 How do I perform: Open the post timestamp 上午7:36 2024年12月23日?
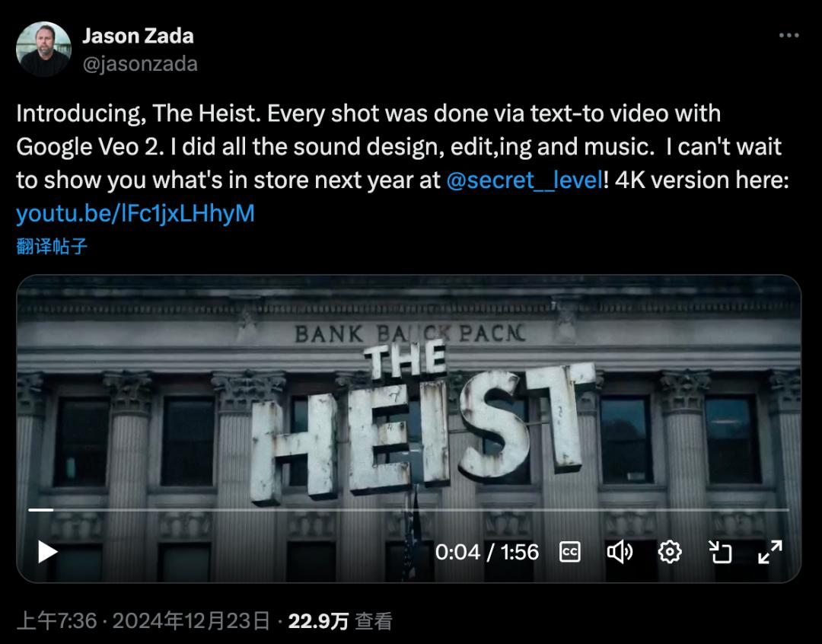pyautogui.click(x=143, y=621)
